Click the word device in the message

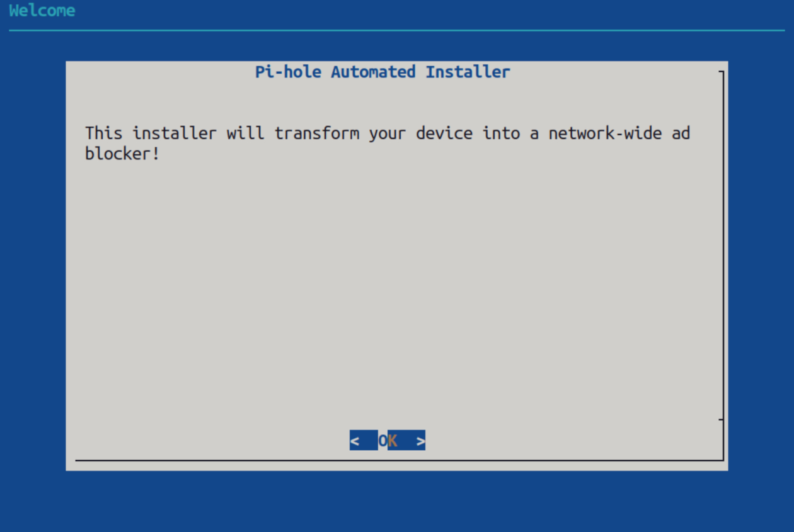pyautogui.click(x=444, y=133)
